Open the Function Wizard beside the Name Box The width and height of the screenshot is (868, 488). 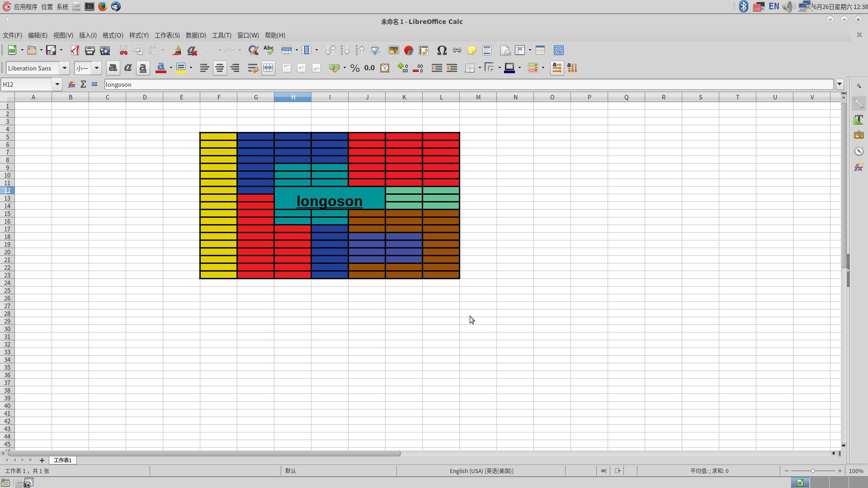(71, 84)
